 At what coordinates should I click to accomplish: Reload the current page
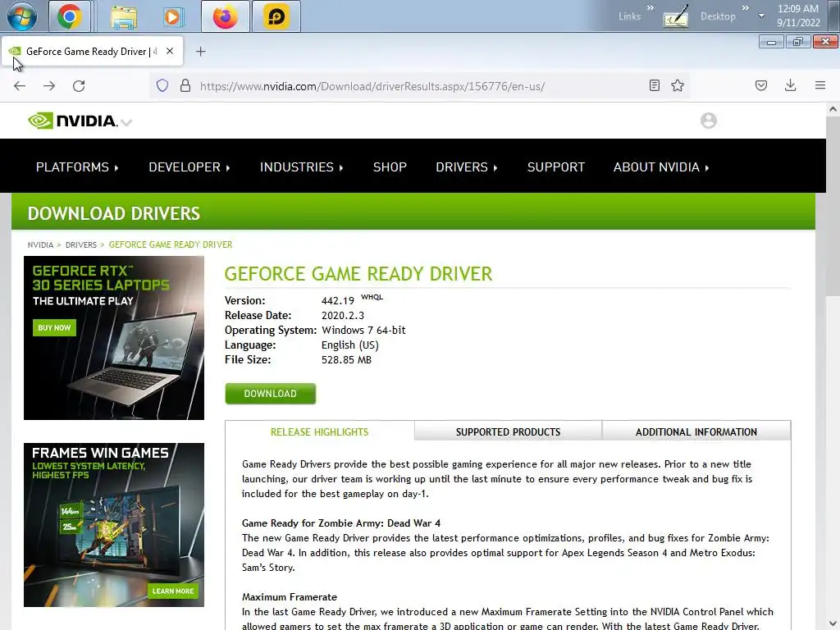79,85
